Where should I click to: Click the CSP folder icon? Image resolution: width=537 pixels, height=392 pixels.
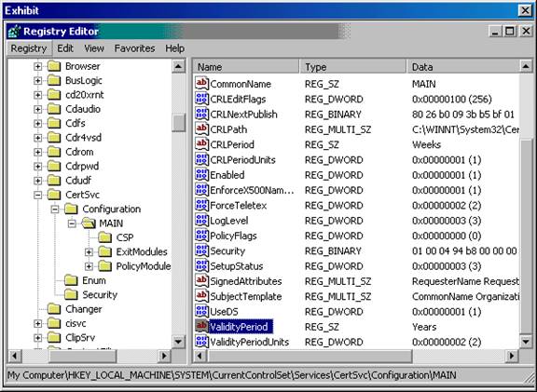(104, 237)
